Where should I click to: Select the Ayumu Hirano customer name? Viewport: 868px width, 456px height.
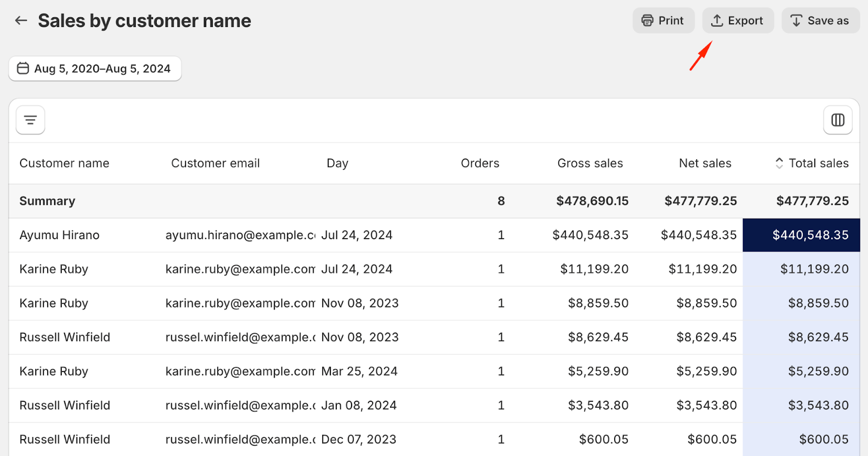tap(60, 235)
